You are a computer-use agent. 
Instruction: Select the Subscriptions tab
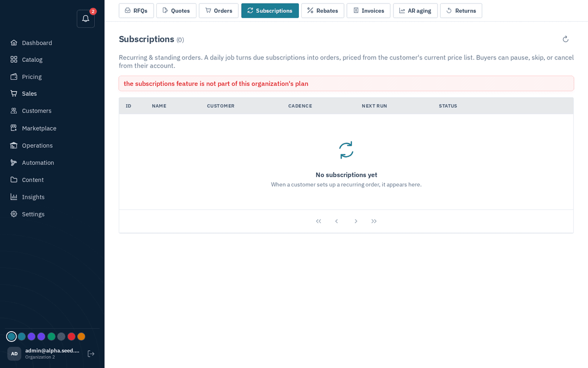coord(270,11)
